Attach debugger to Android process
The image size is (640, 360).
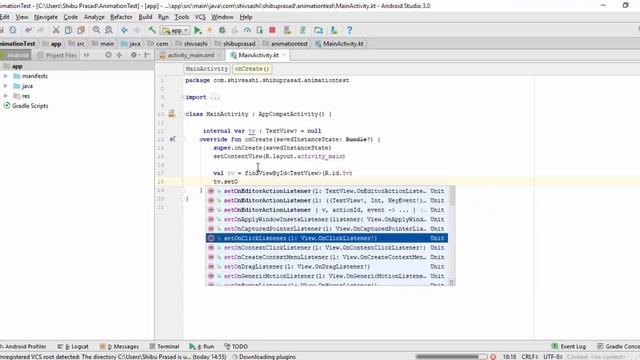[260, 30]
